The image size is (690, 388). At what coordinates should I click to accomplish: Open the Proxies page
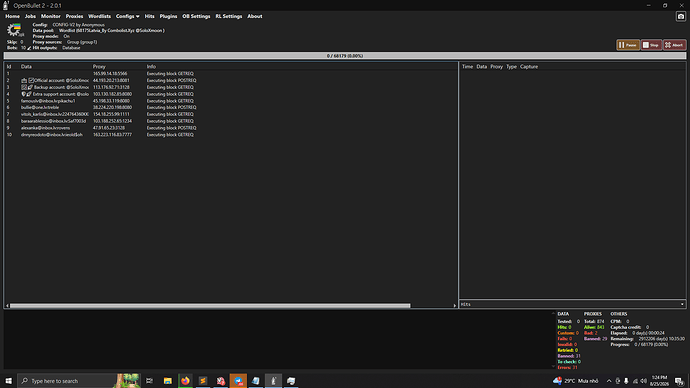pyautogui.click(x=74, y=16)
